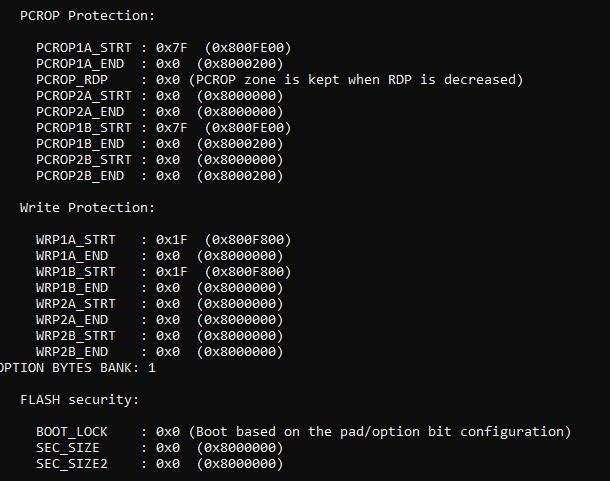Select the PCROP2A_STRT label
610x481 pixels.
tap(80, 96)
